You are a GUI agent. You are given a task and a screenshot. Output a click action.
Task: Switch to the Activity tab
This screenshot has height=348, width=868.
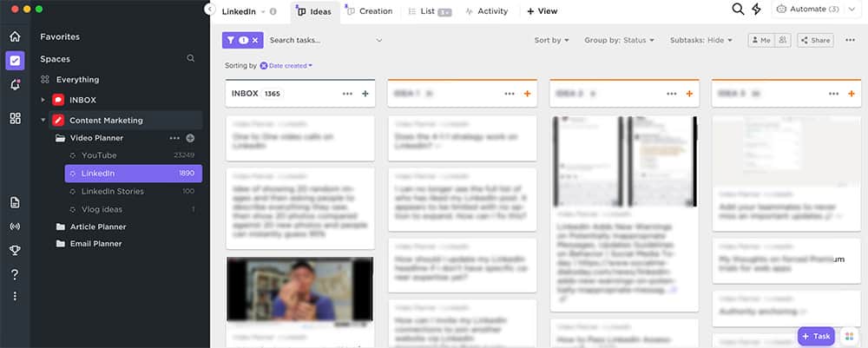[x=487, y=11]
